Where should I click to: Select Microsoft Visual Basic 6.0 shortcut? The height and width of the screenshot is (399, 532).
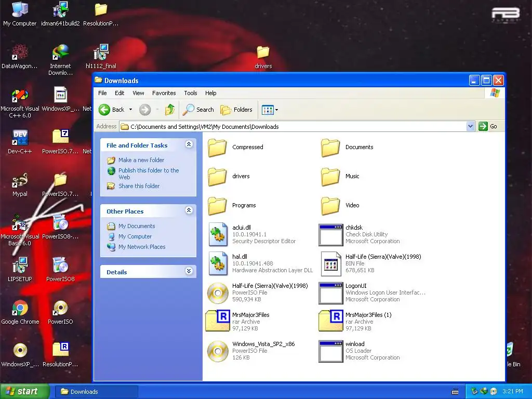(20, 231)
